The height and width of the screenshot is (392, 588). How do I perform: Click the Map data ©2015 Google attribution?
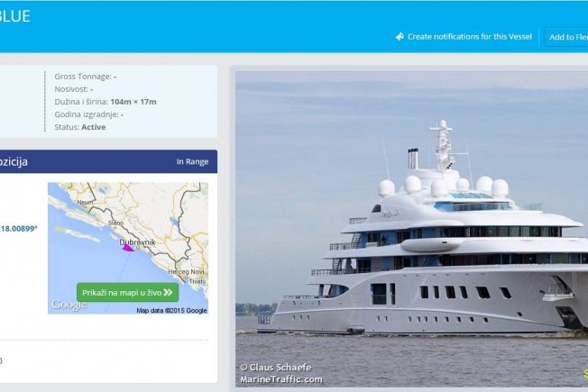[171, 310]
